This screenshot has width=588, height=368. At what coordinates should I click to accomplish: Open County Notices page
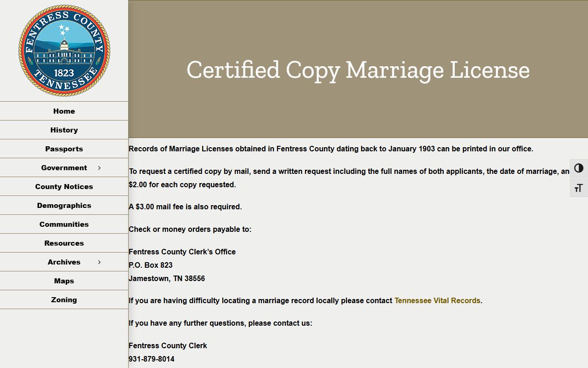pyautogui.click(x=64, y=186)
